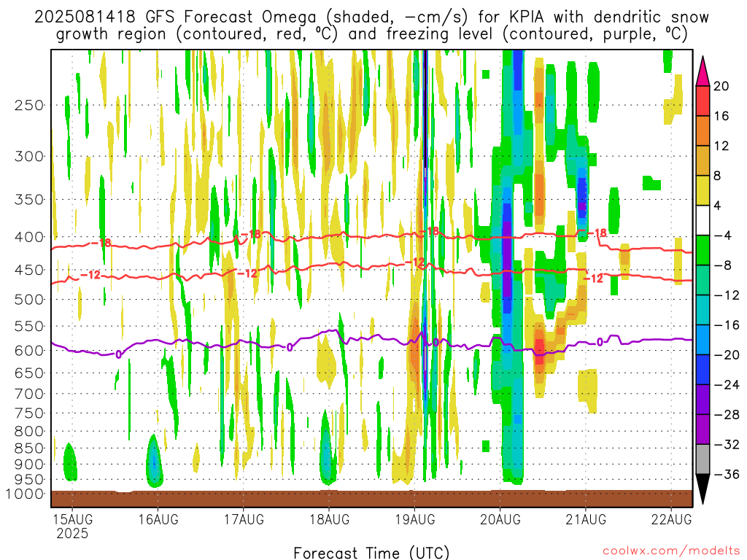
Task: Select the colorbar value label '-24'
Action: tap(727, 385)
